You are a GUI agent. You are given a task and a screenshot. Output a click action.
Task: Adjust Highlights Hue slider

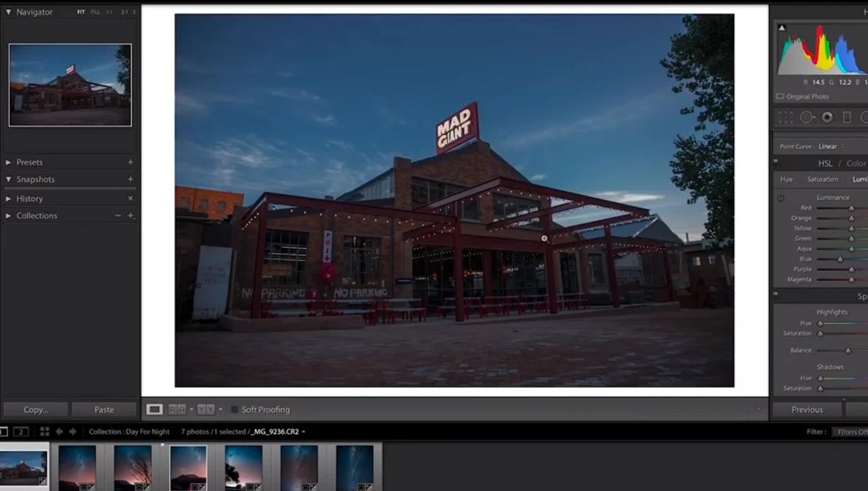[820, 323]
